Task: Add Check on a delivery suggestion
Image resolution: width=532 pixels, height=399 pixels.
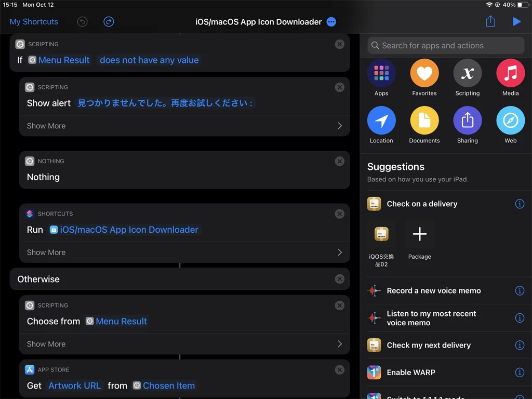Action: click(422, 204)
